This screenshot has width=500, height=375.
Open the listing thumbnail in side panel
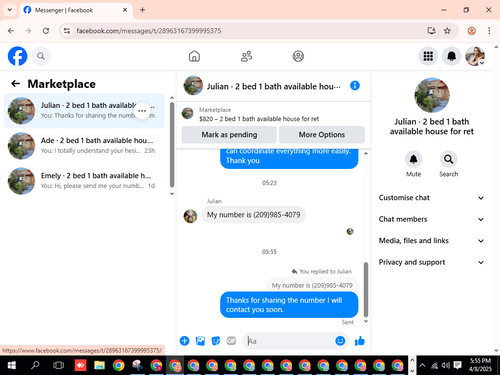[432, 95]
